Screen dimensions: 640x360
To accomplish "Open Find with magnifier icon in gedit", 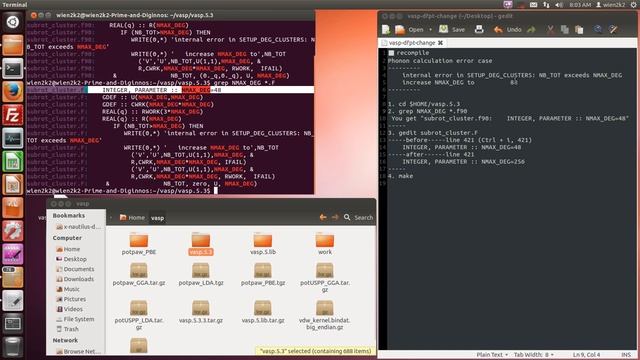I will click(x=598, y=29).
